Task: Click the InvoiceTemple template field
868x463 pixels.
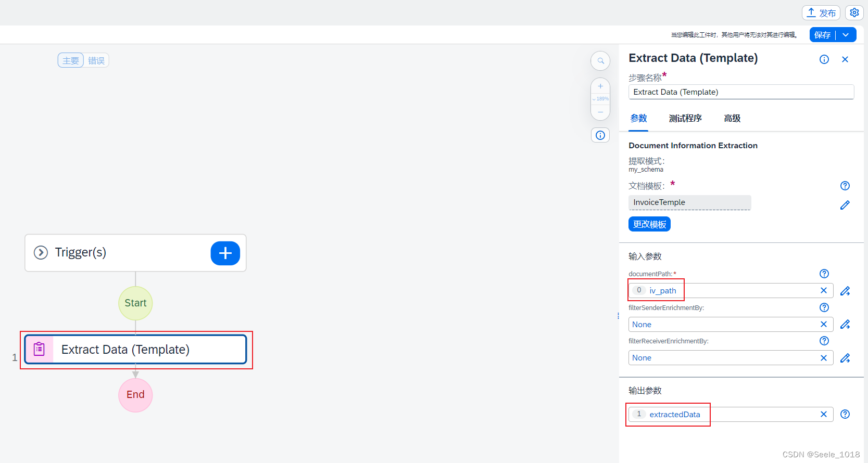Action: (689, 202)
